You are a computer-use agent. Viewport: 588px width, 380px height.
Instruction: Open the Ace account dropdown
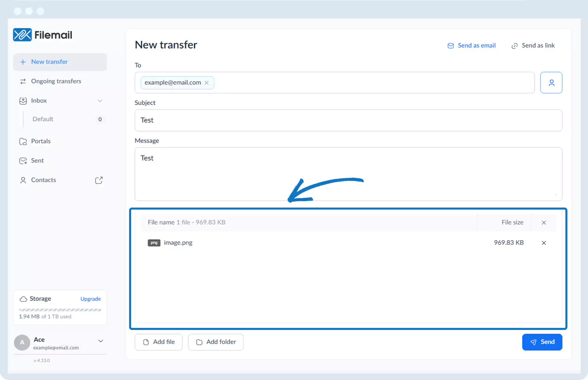click(101, 341)
